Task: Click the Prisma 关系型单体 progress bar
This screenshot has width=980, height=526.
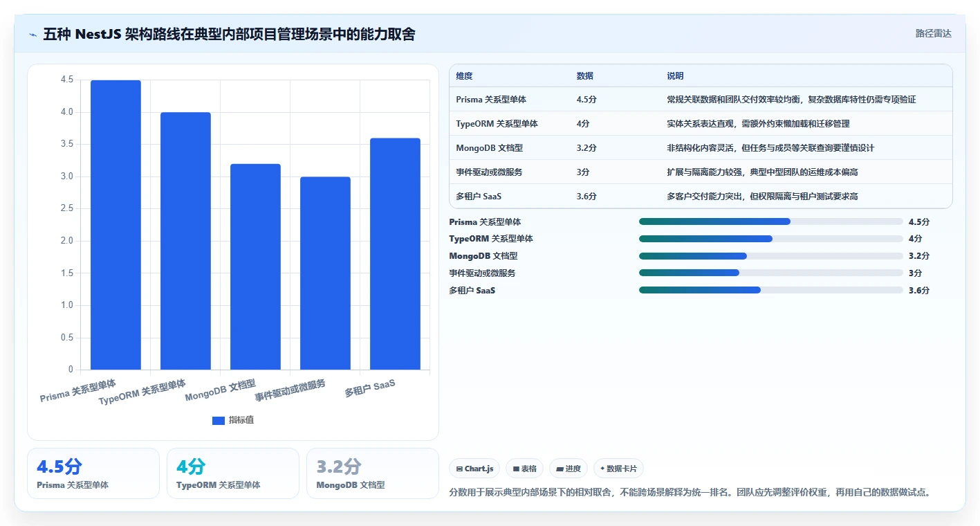Action: point(771,221)
